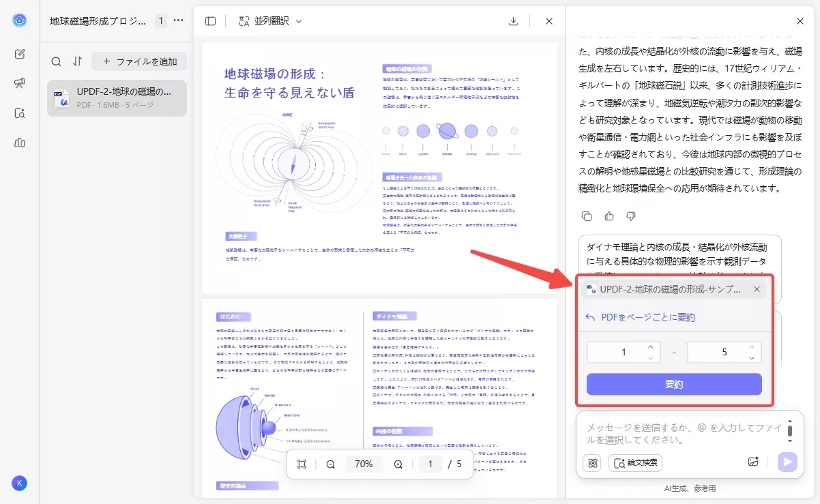Image resolution: width=820 pixels, height=504 pixels.
Task: Click the UPDF AI logo icon
Action: [19, 20]
